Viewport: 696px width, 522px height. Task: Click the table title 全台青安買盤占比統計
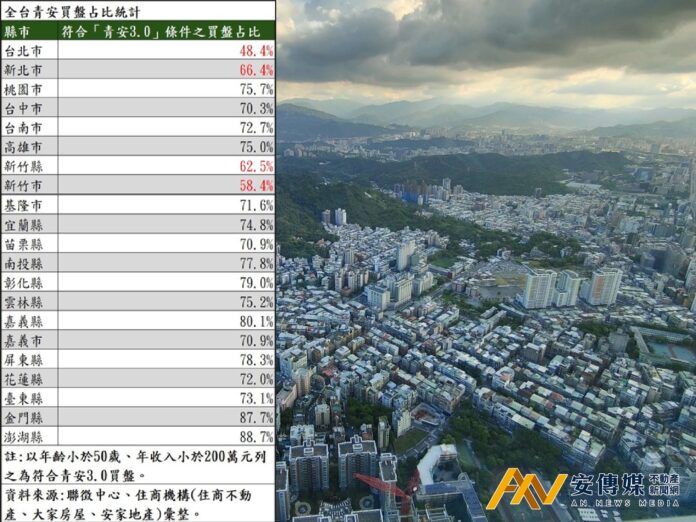pos(72,12)
